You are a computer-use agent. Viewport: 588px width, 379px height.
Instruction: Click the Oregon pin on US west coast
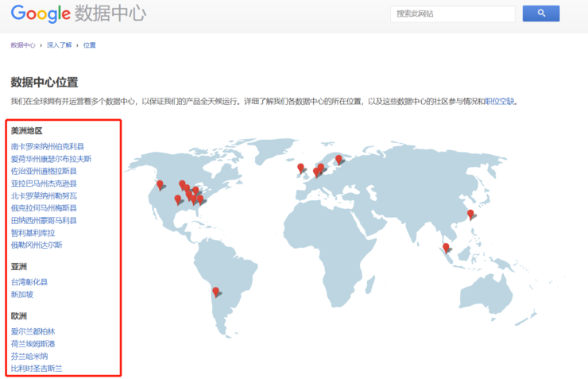point(160,185)
